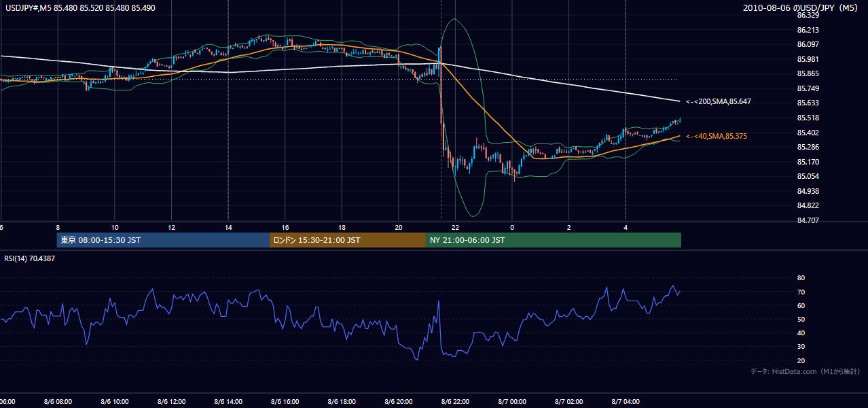Click the 8/7 02:00 date label
The image size is (868, 408).
click(569, 402)
